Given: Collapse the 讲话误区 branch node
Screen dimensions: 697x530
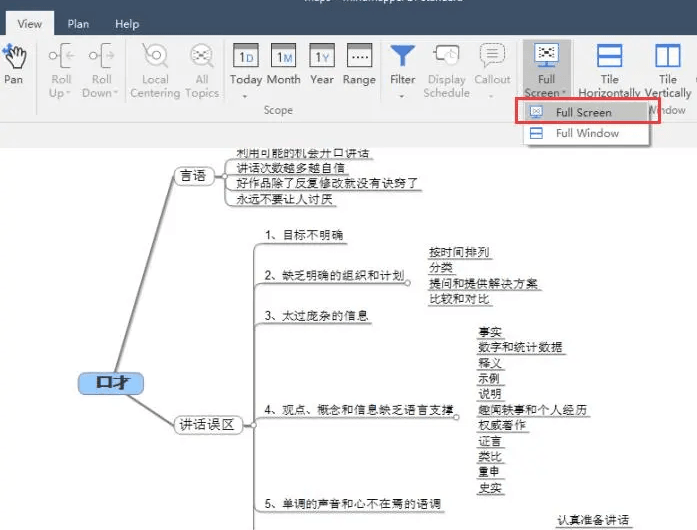Looking at the screenshot, I should 254,425.
